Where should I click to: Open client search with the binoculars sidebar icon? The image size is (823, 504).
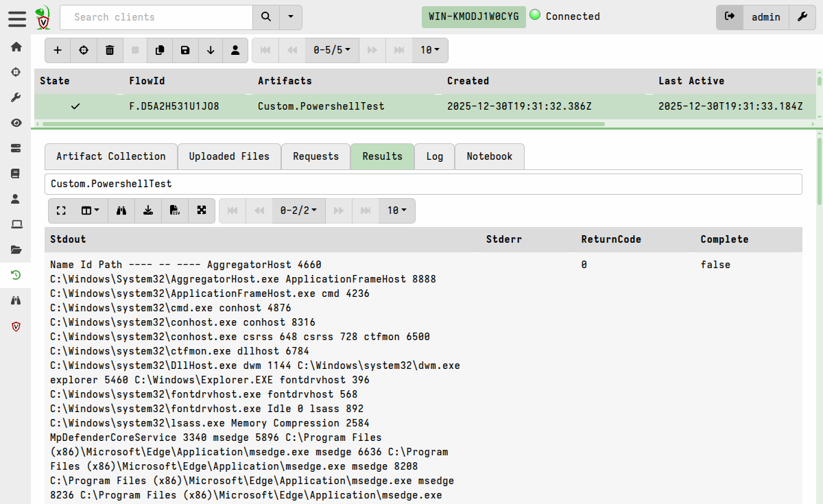click(16, 300)
